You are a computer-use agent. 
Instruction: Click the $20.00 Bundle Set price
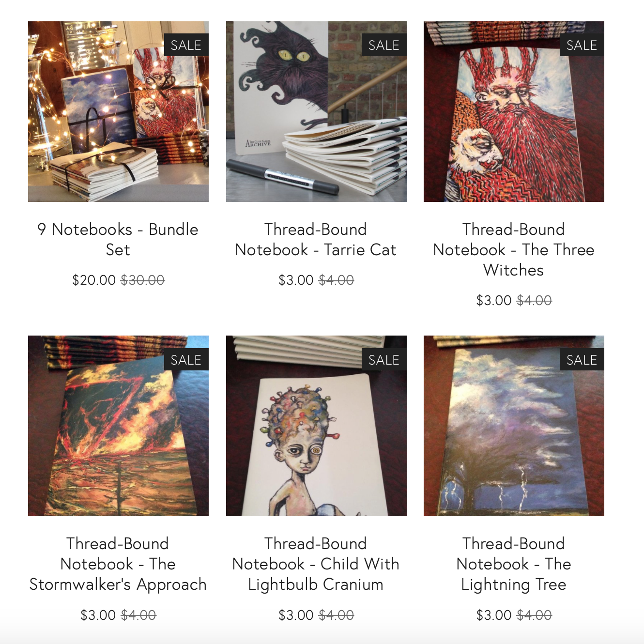point(94,280)
